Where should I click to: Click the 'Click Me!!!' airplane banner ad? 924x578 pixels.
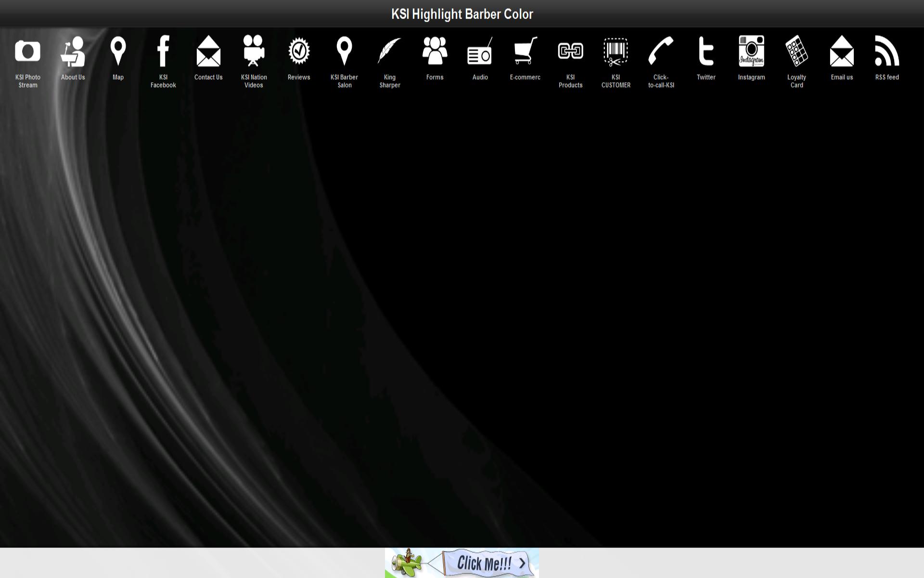tap(462, 563)
